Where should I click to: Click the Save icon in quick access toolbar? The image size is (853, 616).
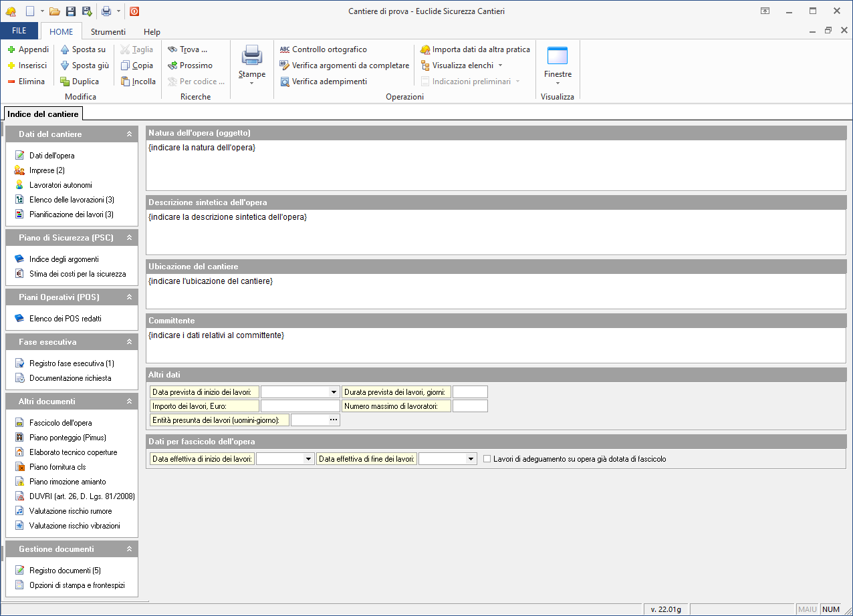(x=71, y=11)
